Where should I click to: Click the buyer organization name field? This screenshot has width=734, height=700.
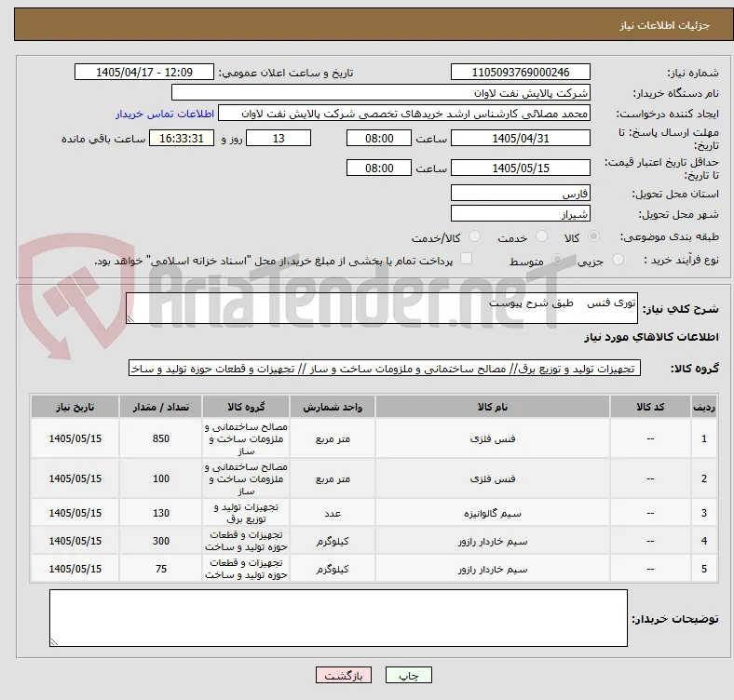381,93
